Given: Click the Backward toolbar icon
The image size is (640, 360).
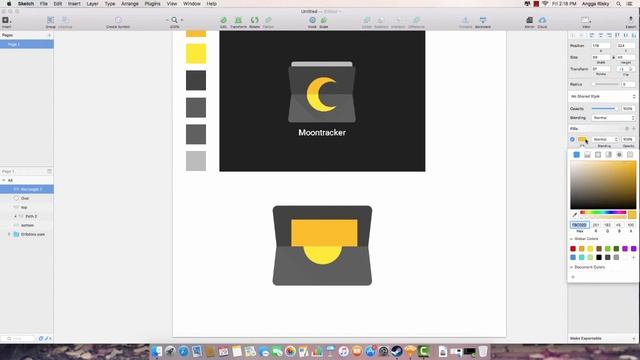Looking at the screenshot, I should coord(483,20).
